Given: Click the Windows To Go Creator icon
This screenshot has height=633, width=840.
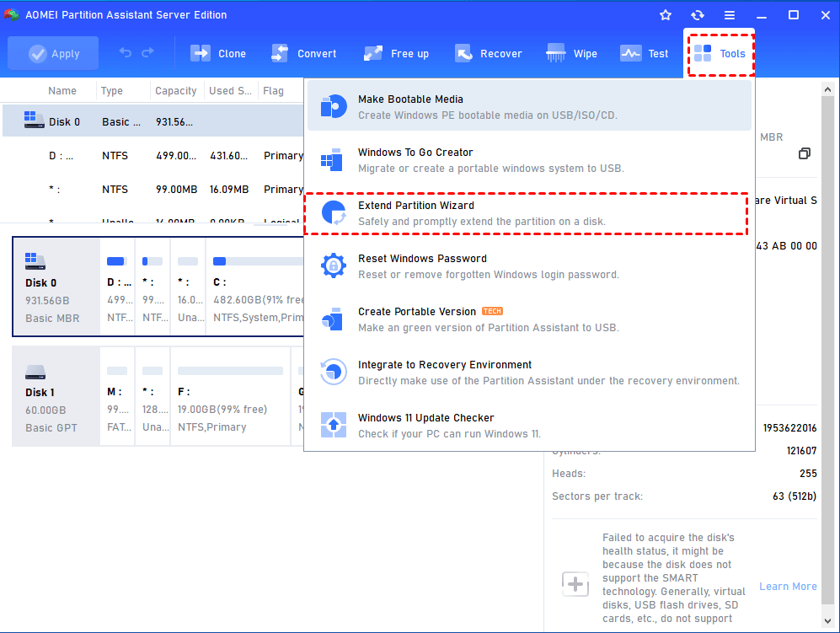Looking at the screenshot, I should pos(332,159).
